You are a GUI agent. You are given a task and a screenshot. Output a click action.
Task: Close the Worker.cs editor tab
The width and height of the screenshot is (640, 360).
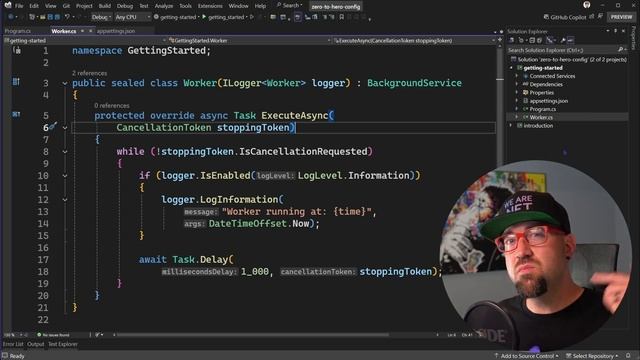[91, 31]
